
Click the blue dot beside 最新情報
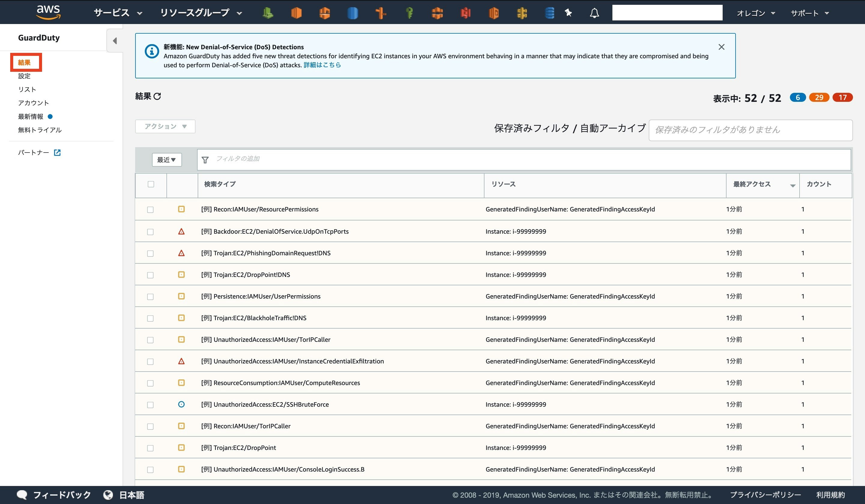(x=50, y=116)
